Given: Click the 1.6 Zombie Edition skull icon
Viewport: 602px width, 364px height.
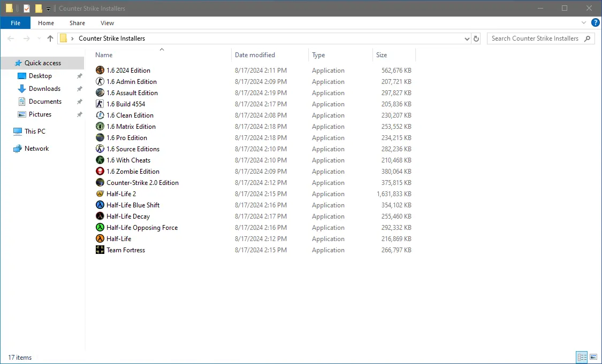Looking at the screenshot, I should (100, 171).
